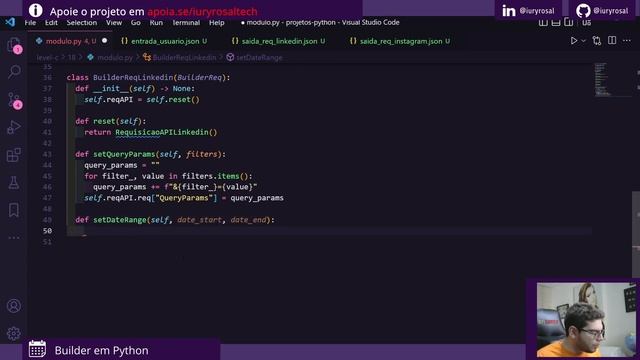640x360 pixels.
Task: Open editor More Actions ellipsis
Action: click(x=627, y=41)
